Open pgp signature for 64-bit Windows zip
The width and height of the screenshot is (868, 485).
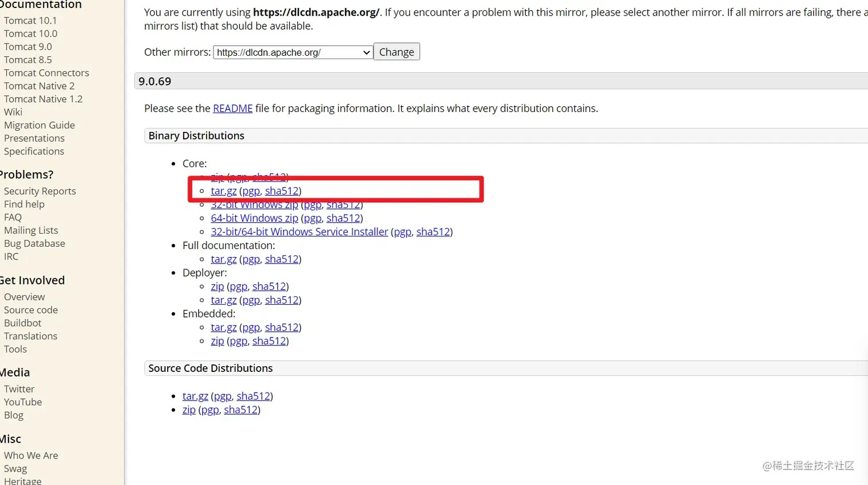pyautogui.click(x=312, y=218)
